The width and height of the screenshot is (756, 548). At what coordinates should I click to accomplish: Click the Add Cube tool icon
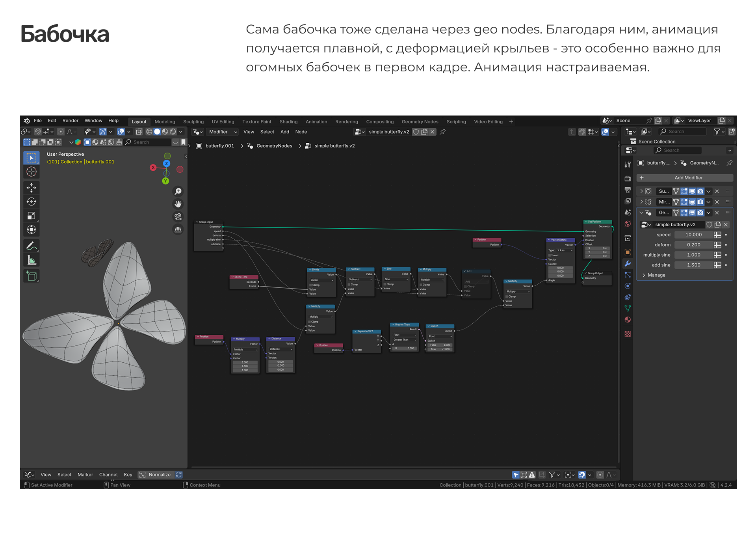32,276
